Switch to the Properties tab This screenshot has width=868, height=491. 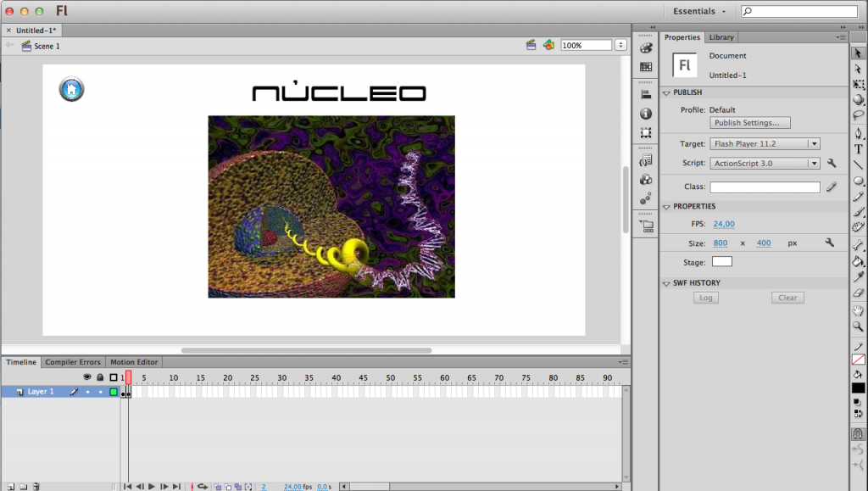point(682,37)
